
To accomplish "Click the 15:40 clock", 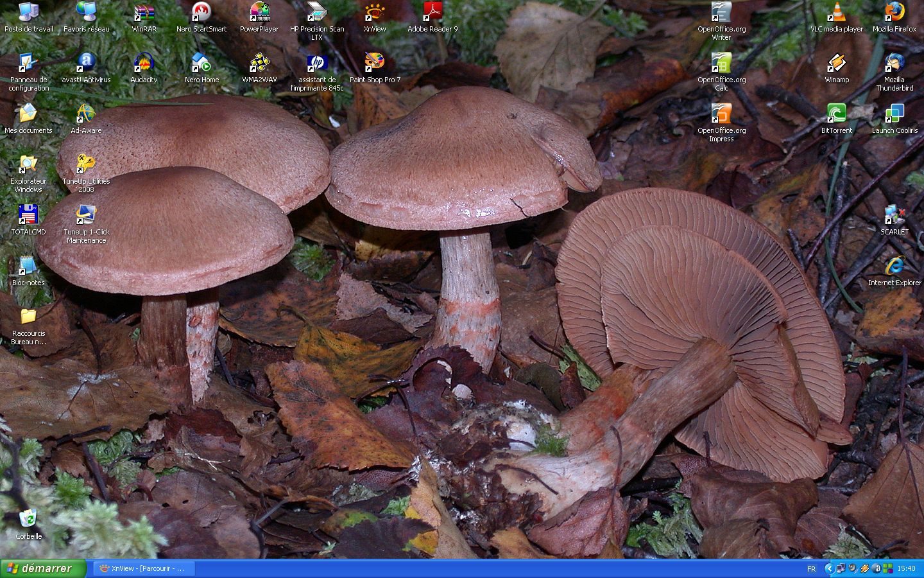I will tap(906, 569).
